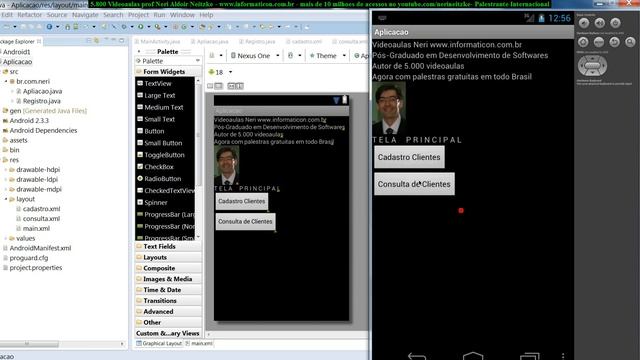Select the Large Text widget in the Palette
The width and height of the screenshot is (640, 360).
pos(160,95)
